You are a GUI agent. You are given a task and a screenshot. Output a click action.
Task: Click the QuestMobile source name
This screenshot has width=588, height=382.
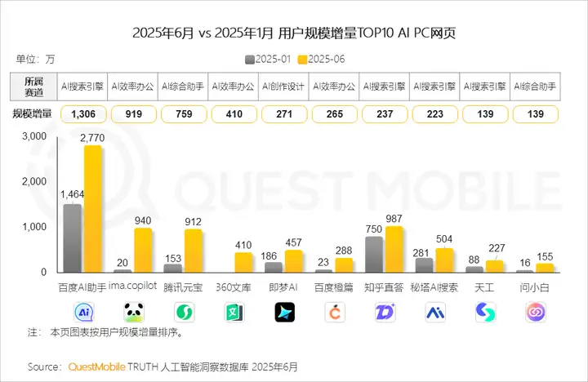click(x=96, y=366)
